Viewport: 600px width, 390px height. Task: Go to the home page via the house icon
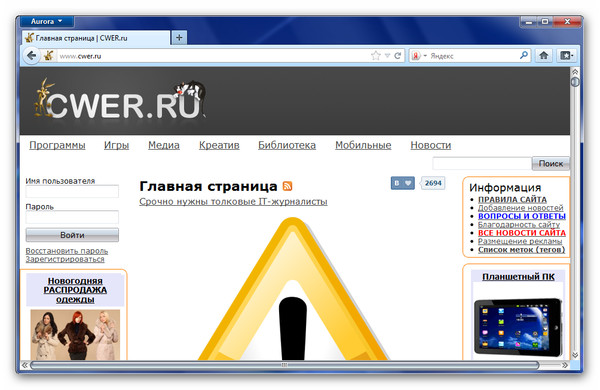(543, 56)
